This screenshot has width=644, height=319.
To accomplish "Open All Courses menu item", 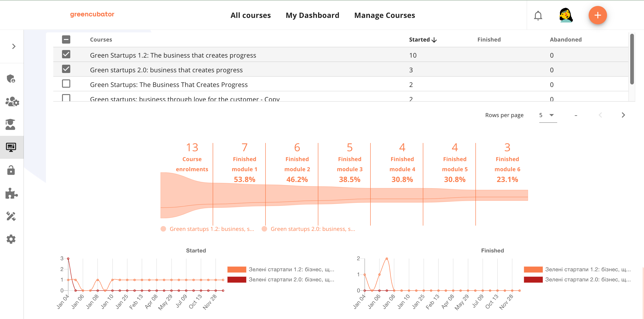I will tap(251, 15).
